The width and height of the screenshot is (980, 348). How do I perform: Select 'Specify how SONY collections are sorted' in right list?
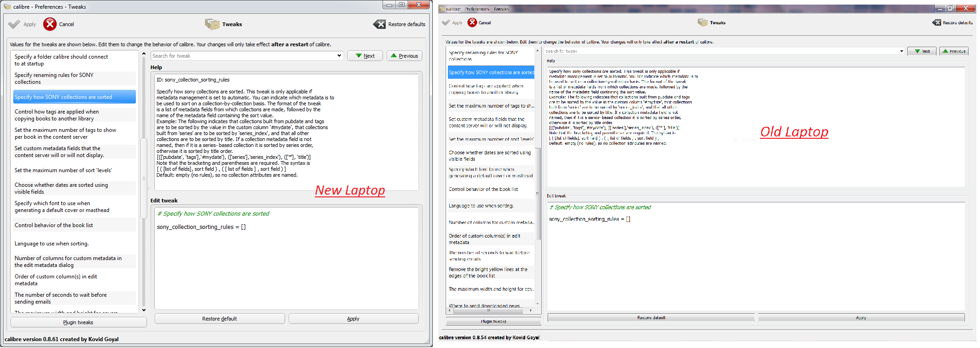(x=491, y=72)
